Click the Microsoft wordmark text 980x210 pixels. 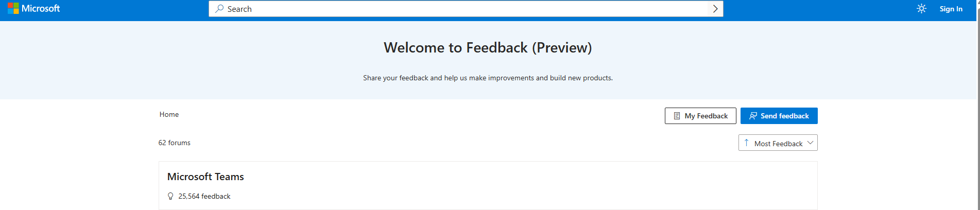tap(41, 8)
